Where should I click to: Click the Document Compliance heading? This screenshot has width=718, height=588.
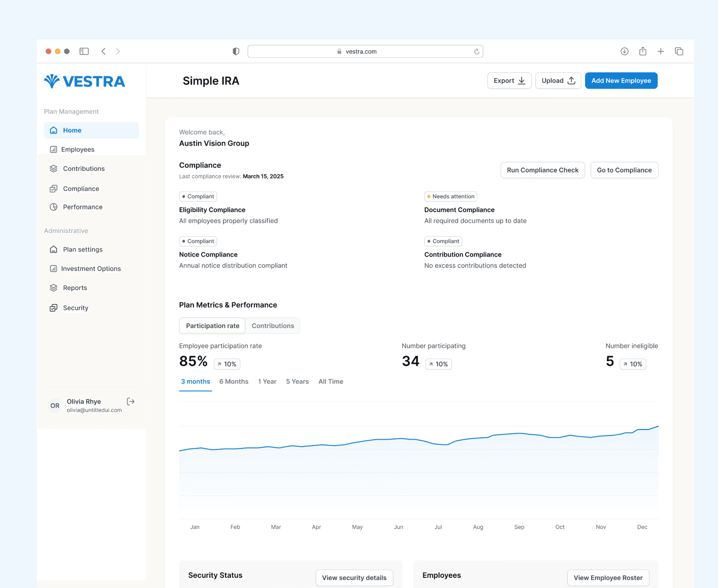pyautogui.click(x=459, y=210)
